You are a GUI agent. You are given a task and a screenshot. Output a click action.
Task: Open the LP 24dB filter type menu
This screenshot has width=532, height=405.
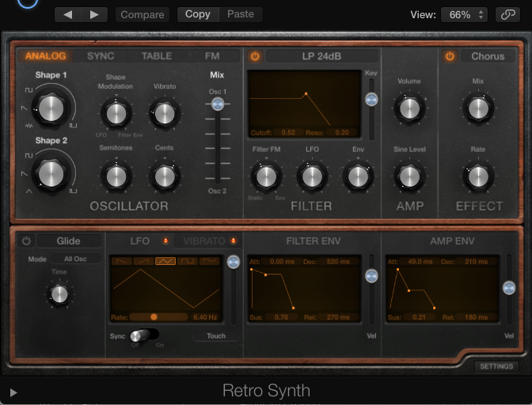(321, 56)
